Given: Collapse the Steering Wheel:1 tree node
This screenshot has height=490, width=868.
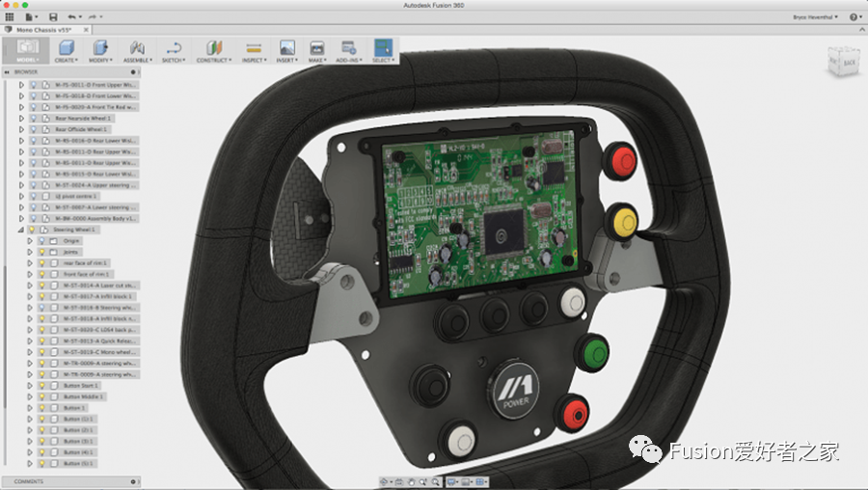Looking at the screenshot, I should click(21, 230).
